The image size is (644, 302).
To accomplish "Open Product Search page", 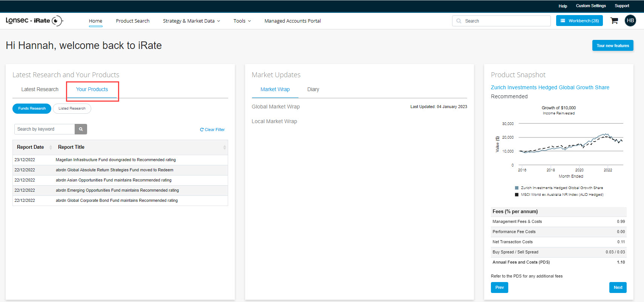I will tap(133, 21).
